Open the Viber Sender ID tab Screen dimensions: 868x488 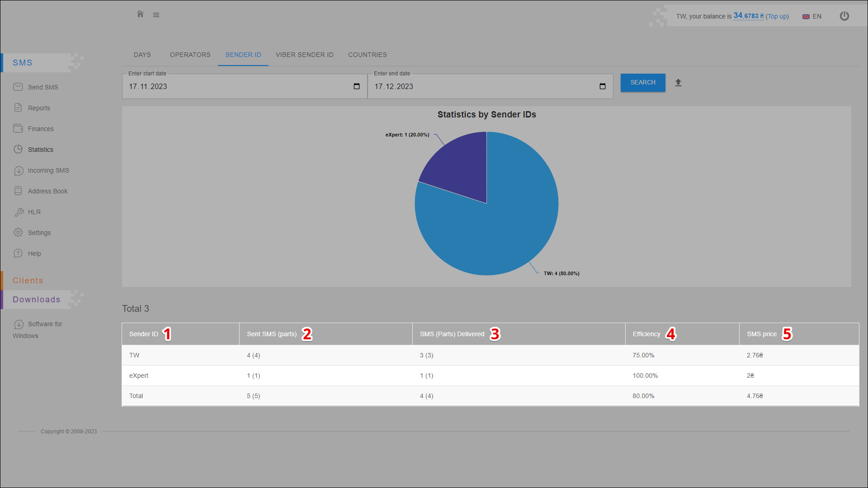point(304,55)
